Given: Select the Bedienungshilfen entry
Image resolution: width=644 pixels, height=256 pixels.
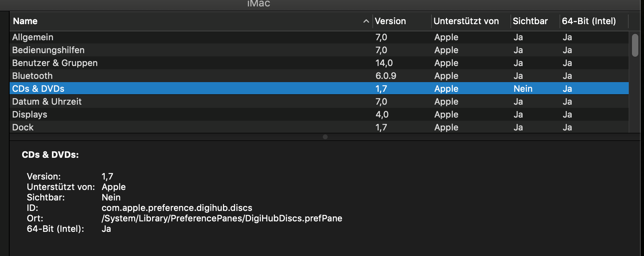Looking at the screenshot, I should pos(48,50).
